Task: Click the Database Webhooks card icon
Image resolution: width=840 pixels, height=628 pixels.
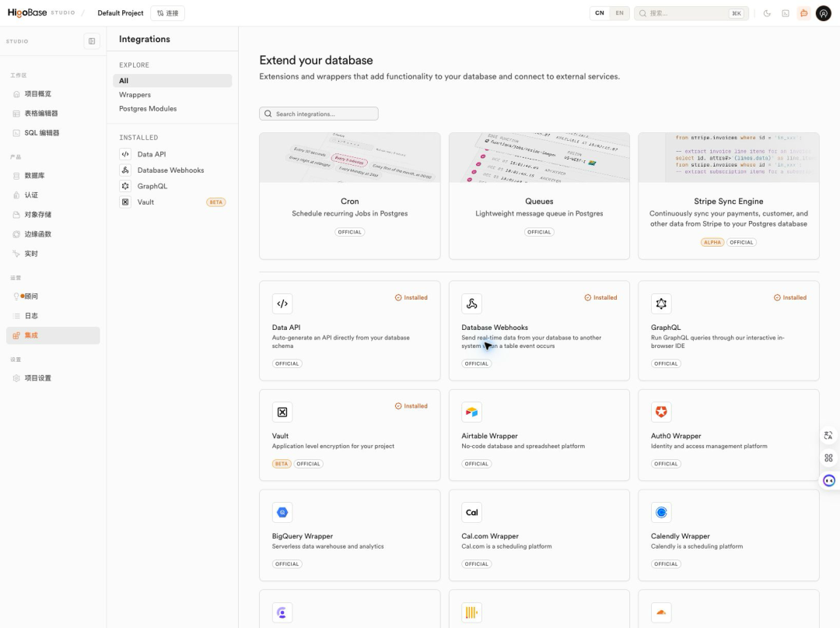Action: [471, 303]
